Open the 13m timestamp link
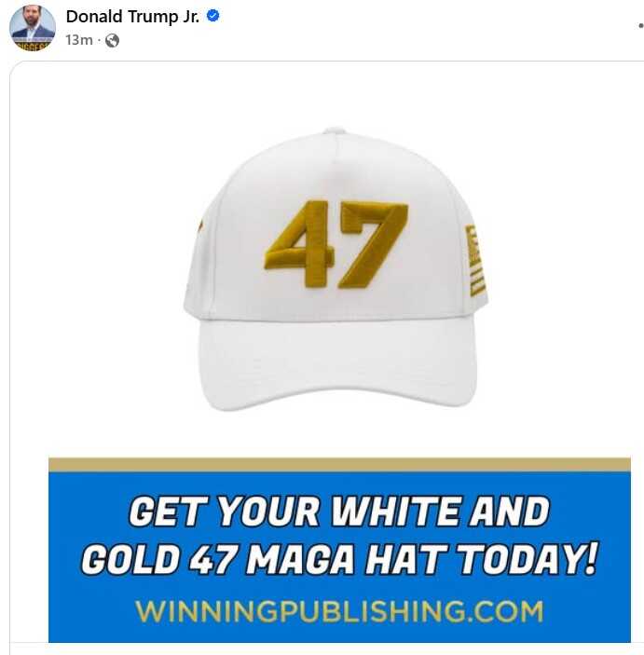This screenshot has width=644, height=655. pos(79,40)
